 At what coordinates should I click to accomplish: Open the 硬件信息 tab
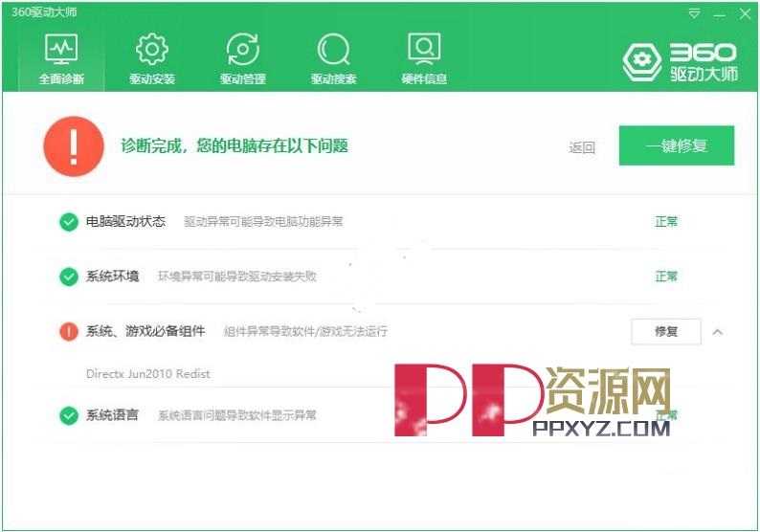click(x=424, y=58)
